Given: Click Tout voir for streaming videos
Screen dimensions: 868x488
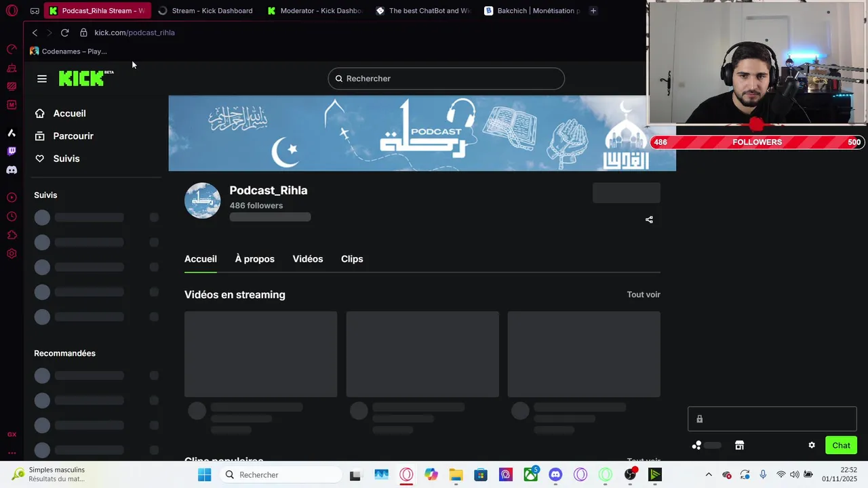Looking at the screenshot, I should coord(644,295).
